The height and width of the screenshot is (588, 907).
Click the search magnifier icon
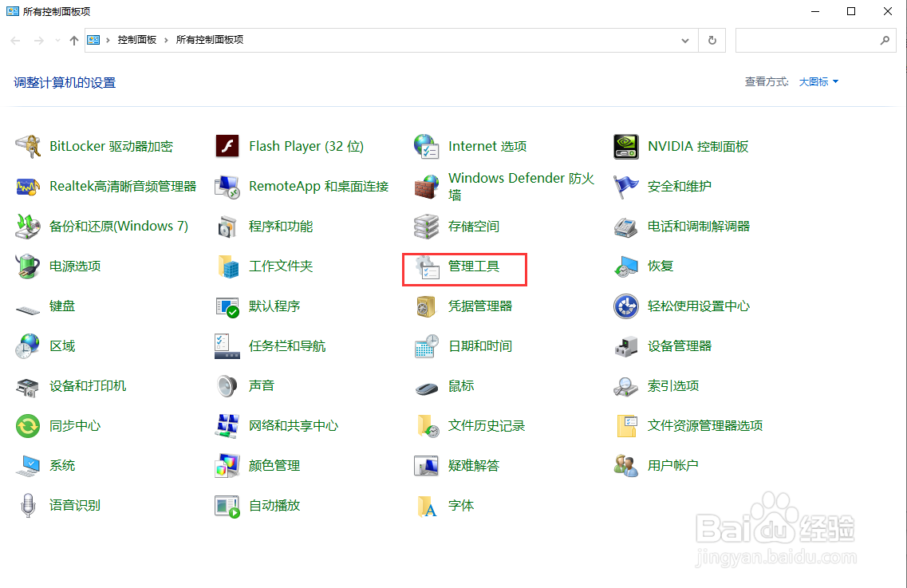[x=885, y=41]
